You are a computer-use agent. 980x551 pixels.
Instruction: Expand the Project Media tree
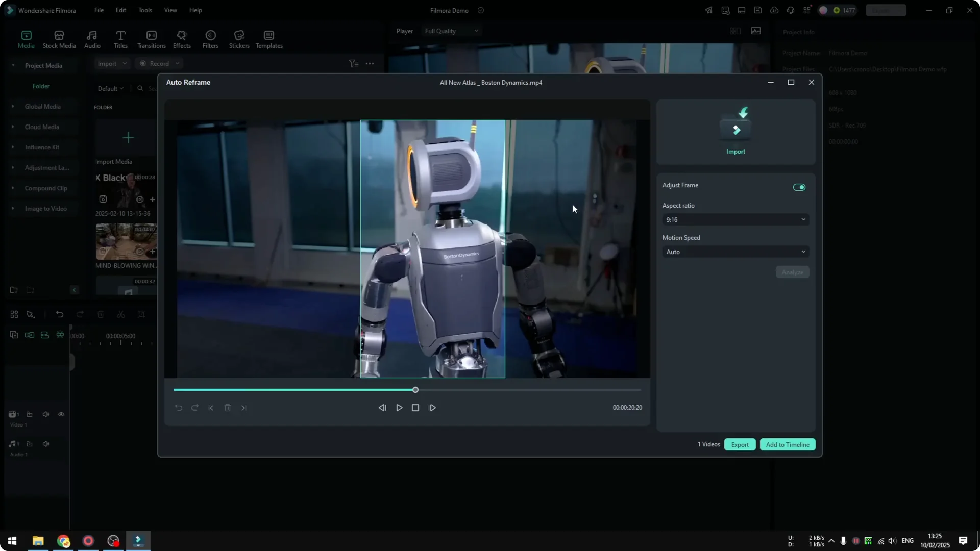pyautogui.click(x=13, y=66)
